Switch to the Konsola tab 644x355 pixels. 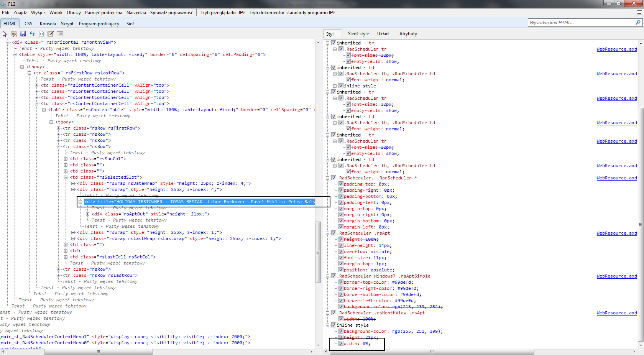[48, 24]
